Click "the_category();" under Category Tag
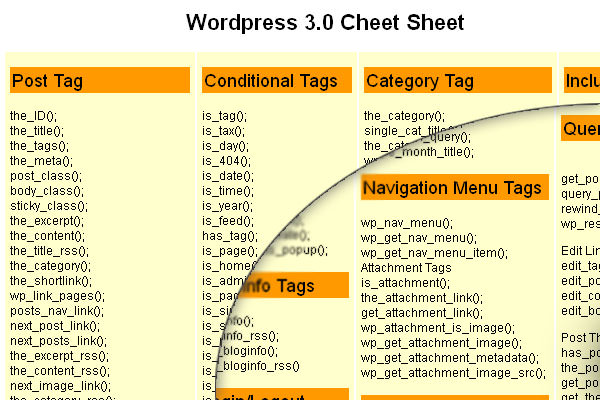The height and width of the screenshot is (400, 600). tap(404, 116)
